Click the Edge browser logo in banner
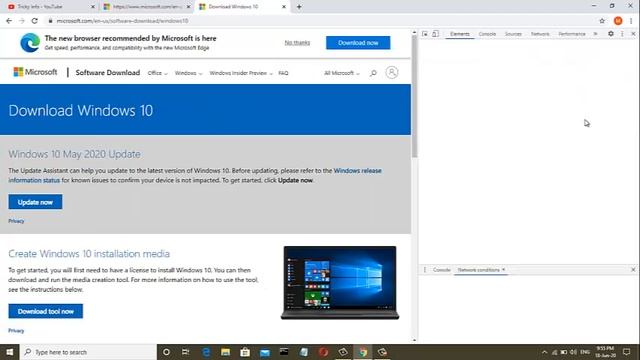 coord(30,42)
